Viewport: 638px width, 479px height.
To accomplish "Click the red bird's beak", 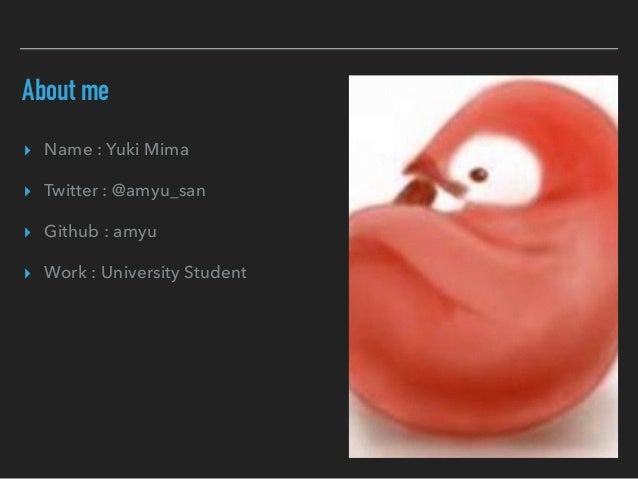I will (431, 185).
